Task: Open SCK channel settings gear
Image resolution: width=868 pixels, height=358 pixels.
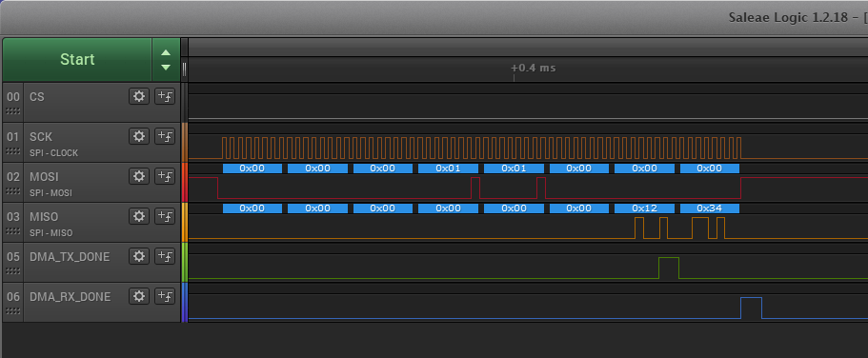Action: click(x=139, y=136)
